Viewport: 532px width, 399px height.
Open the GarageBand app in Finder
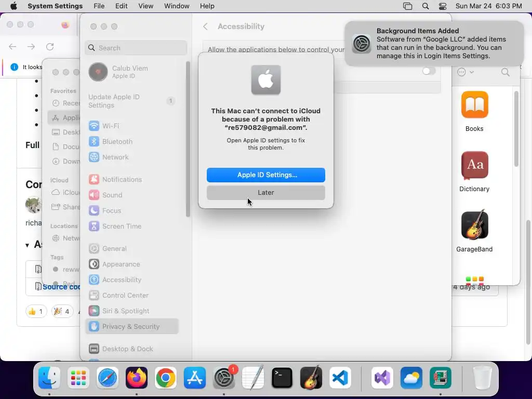[x=474, y=231]
